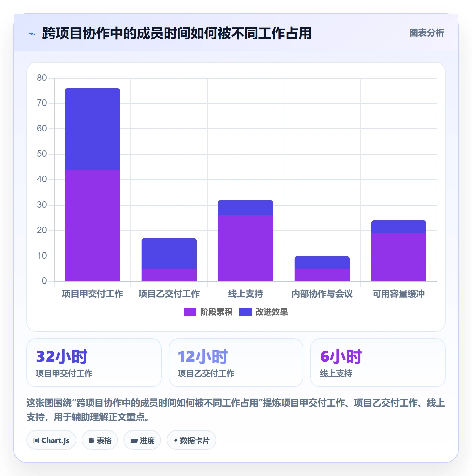Select the purple bar segment for 线上支持
The width and height of the screenshot is (472, 476).
245,248
